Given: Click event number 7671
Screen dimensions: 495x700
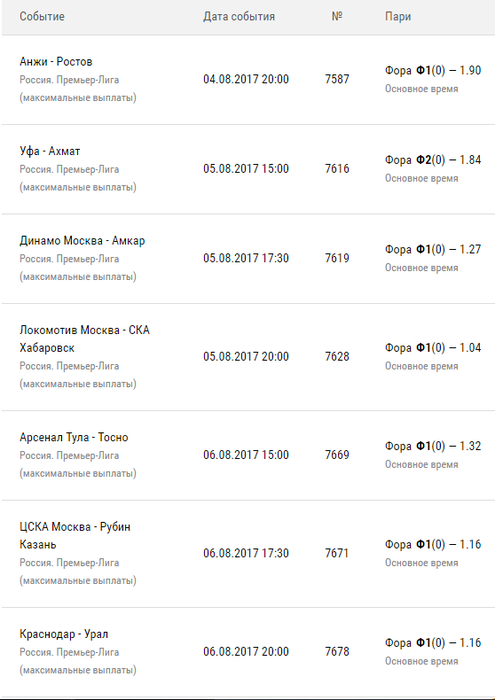Looking at the screenshot, I should pos(337,553).
